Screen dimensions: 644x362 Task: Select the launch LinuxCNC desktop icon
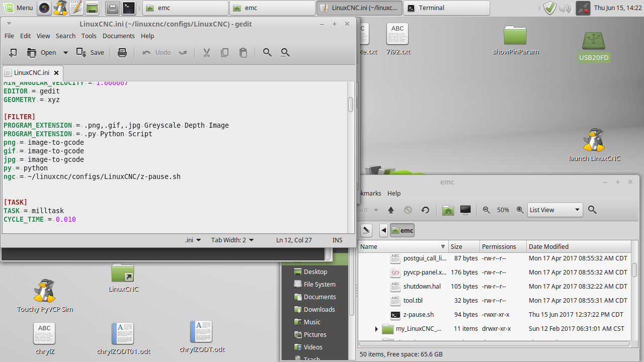(594, 145)
